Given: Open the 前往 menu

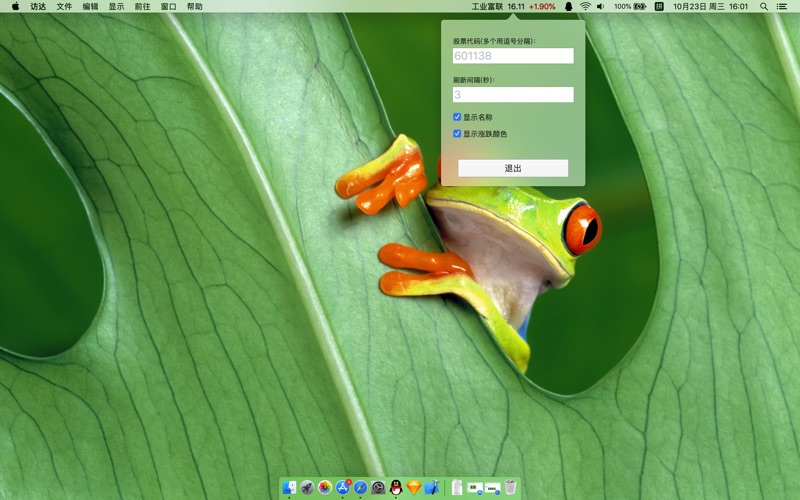Looking at the screenshot, I should coord(142,6).
